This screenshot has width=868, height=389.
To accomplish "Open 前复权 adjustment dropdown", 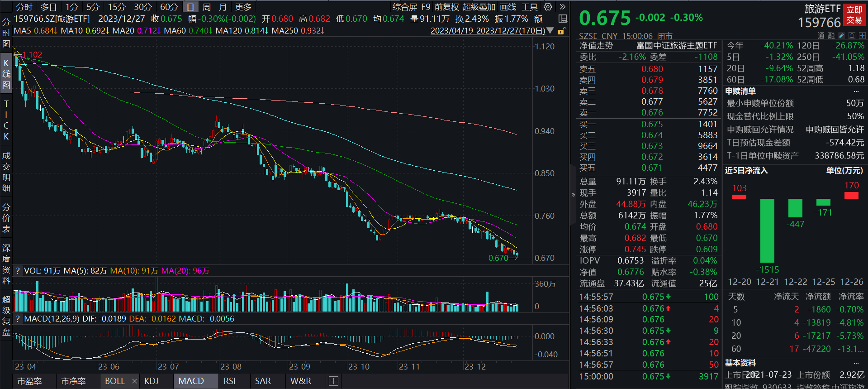I will click(447, 7).
